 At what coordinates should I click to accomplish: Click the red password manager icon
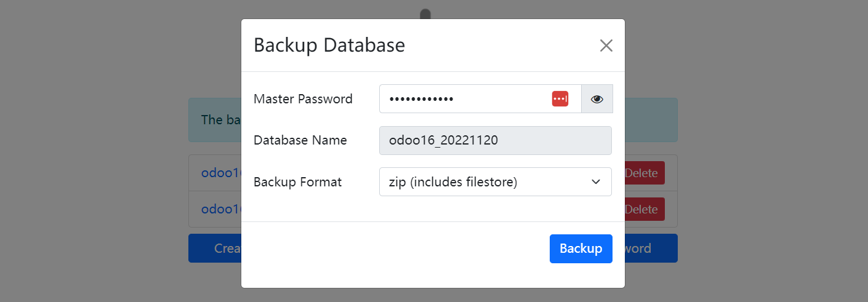coord(560,99)
